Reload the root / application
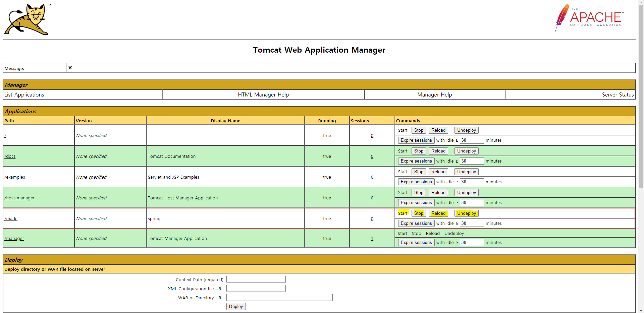This screenshot has height=313, width=644. pyautogui.click(x=438, y=130)
